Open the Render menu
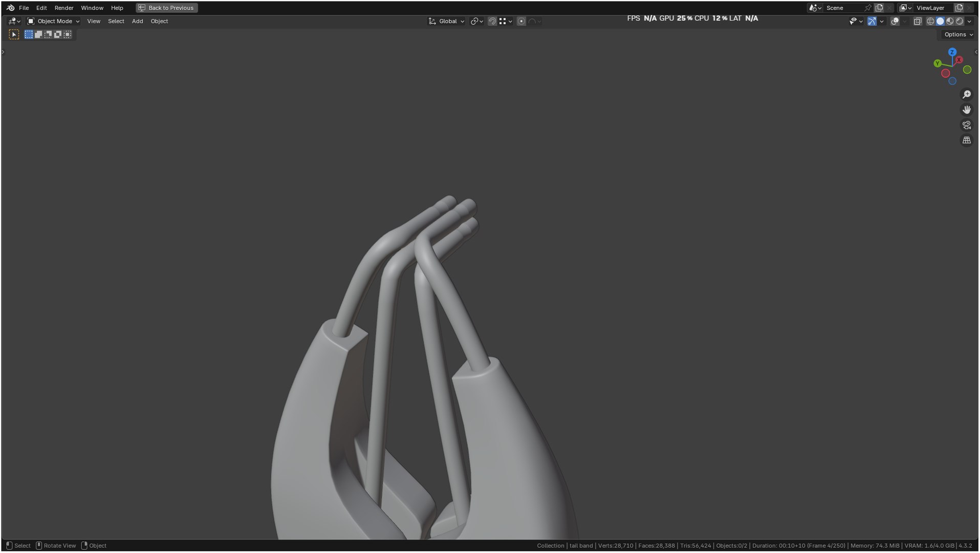Viewport: 980px width, 553px height. (x=64, y=8)
